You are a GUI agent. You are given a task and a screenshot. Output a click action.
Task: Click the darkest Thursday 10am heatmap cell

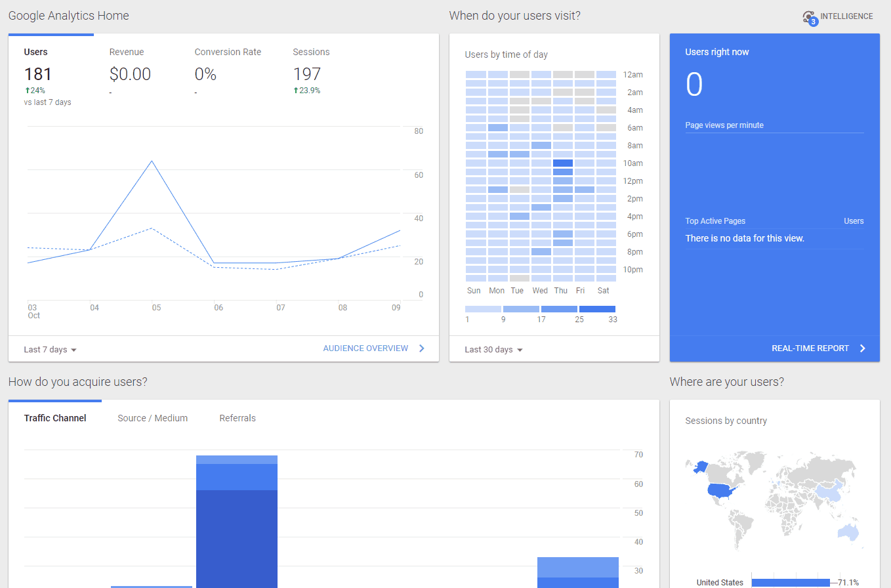tap(563, 163)
